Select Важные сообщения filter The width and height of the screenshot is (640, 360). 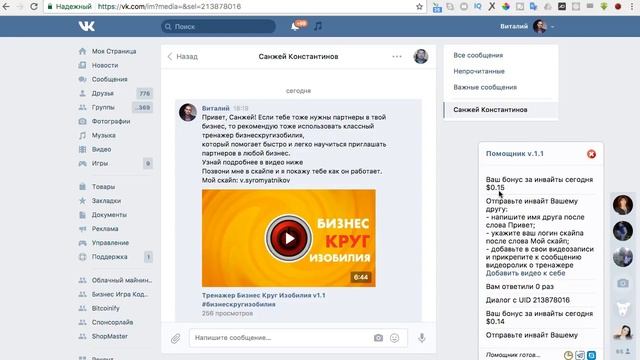485,87
